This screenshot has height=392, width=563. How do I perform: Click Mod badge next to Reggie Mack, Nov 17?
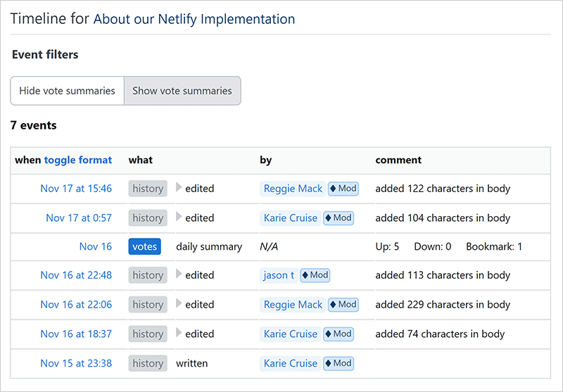coord(343,189)
